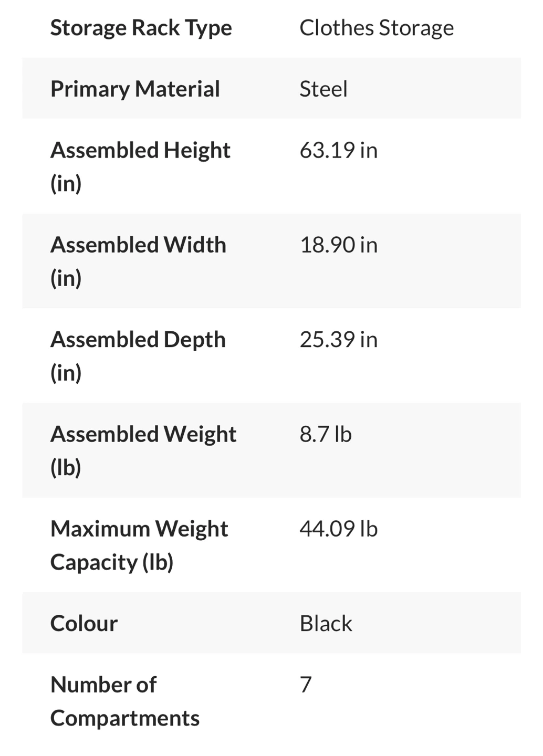543x756 pixels.
Task: Select the Number of Compartments label
Action: 125,701
